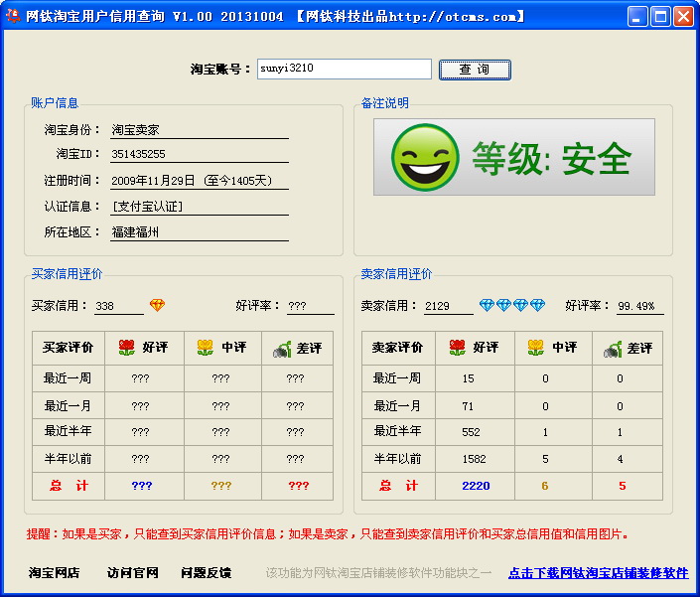Image resolution: width=700 pixels, height=597 pixels.
Task: Click seller 半年以前 好评 count 1582
Action: coord(474,459)
